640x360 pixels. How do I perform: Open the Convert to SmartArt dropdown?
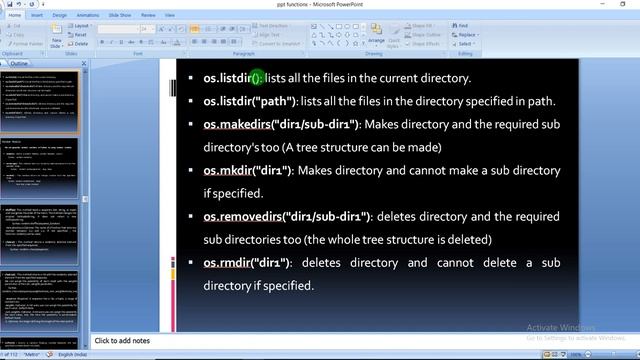[x=277, y=44]
